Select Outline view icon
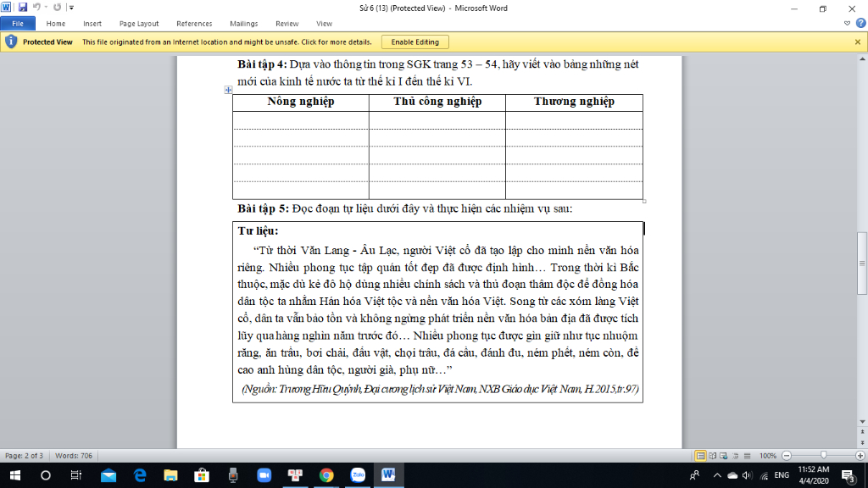This screenshot has height=488, width=868. tap(736, 456)
